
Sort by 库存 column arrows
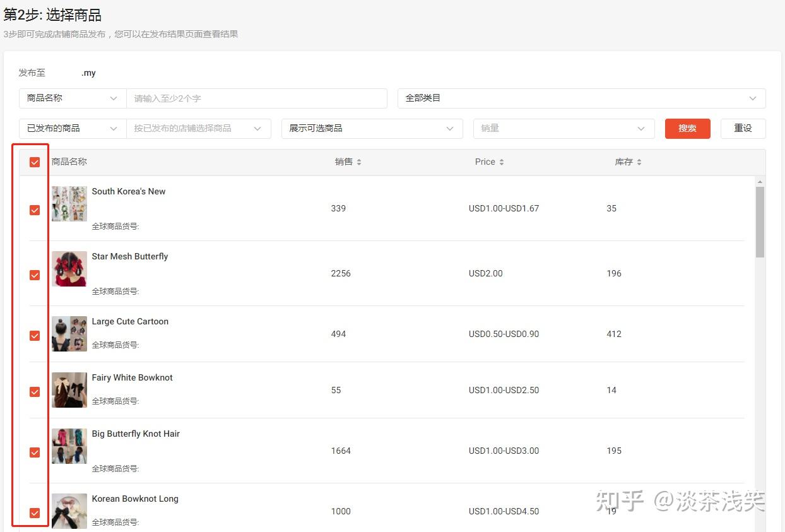click(639, 162)
